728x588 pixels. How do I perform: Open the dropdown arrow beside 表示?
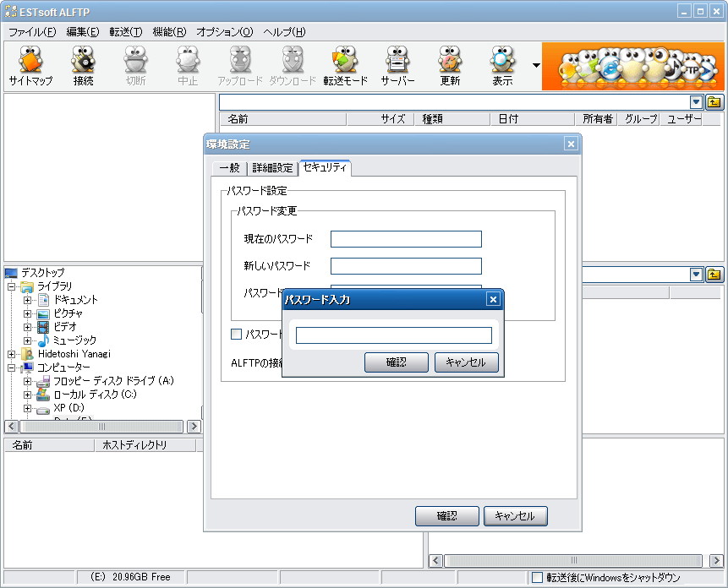[x=535, y=65]
